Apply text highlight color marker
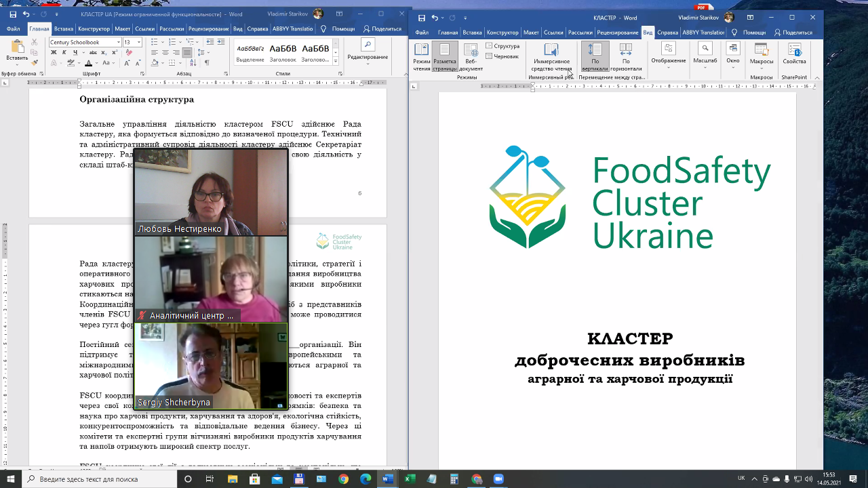This screenshot has width=868, height=488. [x=71, y=62]
